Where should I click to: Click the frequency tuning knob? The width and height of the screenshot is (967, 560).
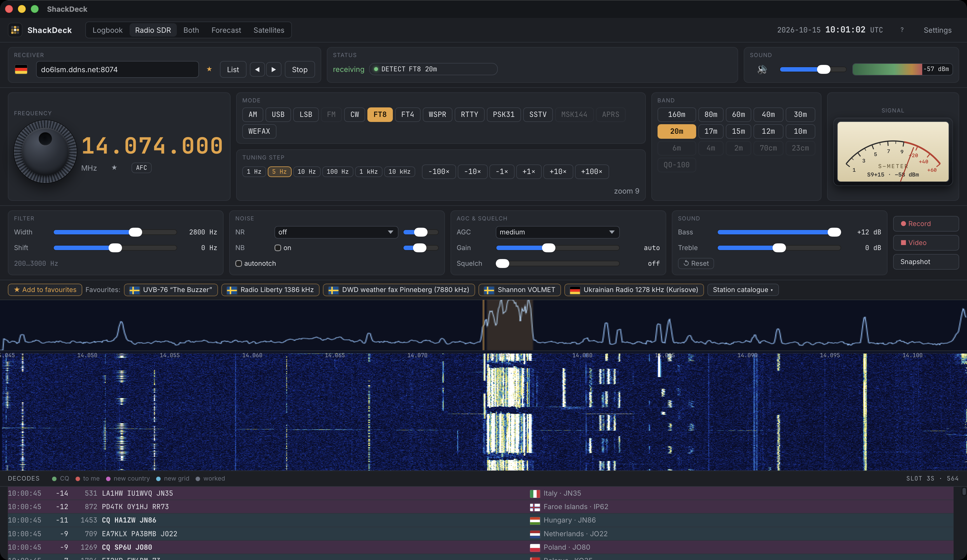45,152
